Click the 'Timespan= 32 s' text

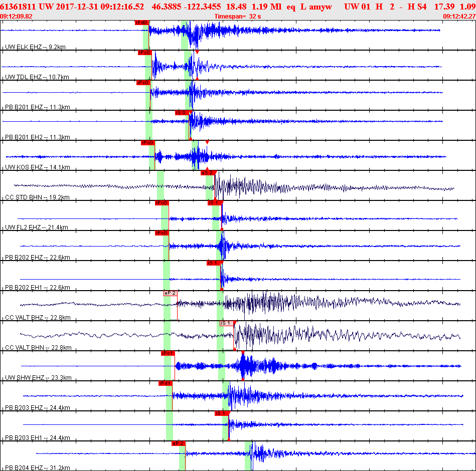click(238, 17)
